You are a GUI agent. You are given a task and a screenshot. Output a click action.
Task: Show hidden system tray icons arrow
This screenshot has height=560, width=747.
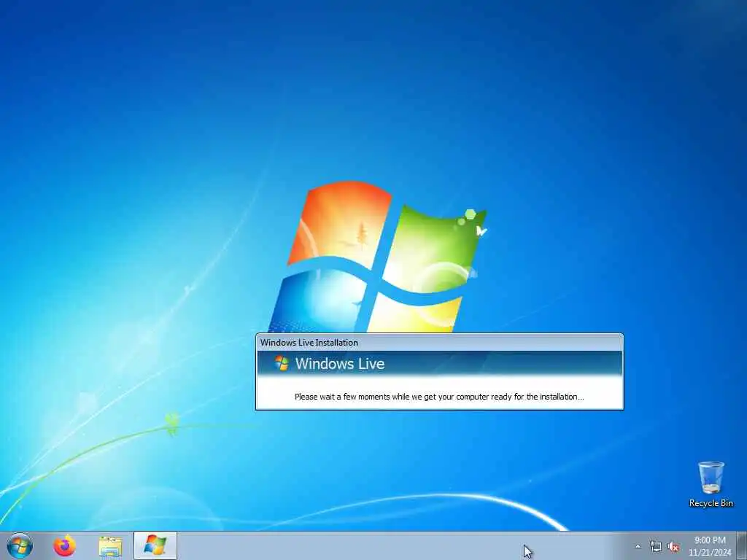click(638, 546)
